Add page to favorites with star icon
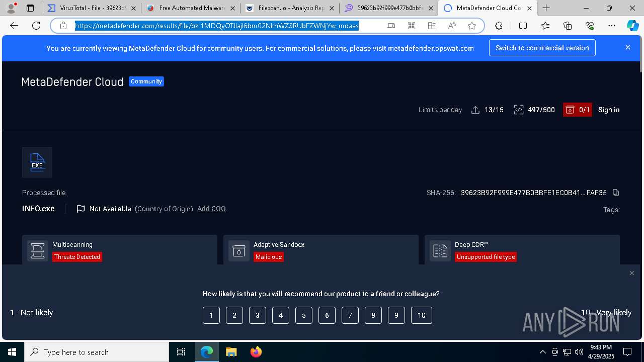 click(472, 26)
